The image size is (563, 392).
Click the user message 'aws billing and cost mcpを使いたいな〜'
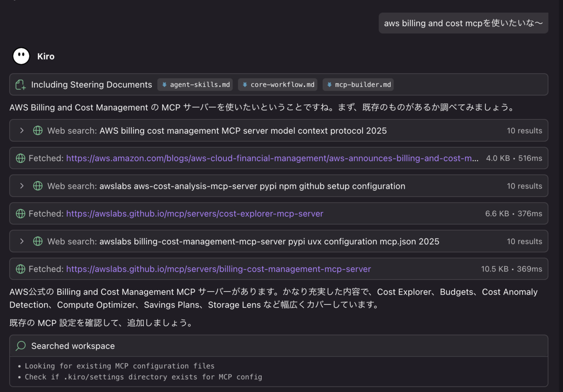(x=464, y=23)
